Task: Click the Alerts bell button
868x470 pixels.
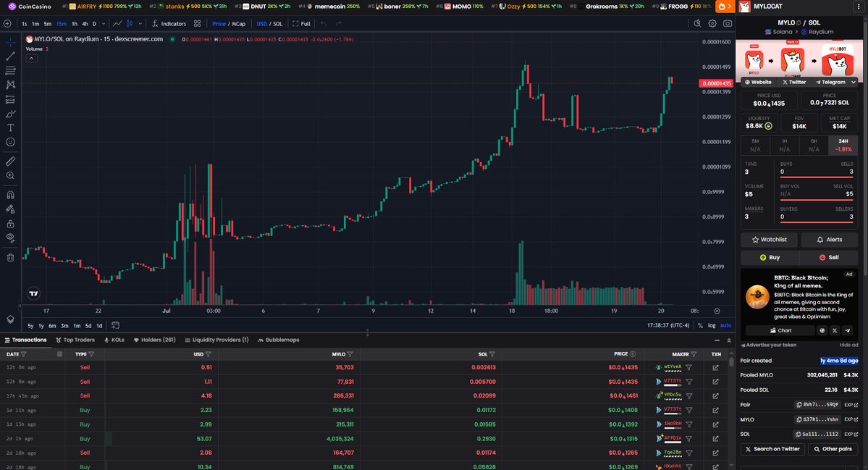Action: coord(829,240)
